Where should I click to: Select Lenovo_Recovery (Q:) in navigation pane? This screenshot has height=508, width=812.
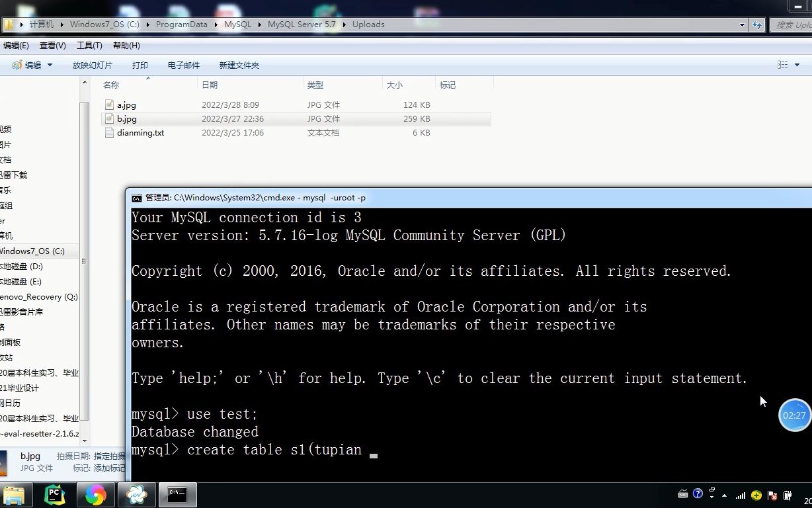[x=39, y=296]
